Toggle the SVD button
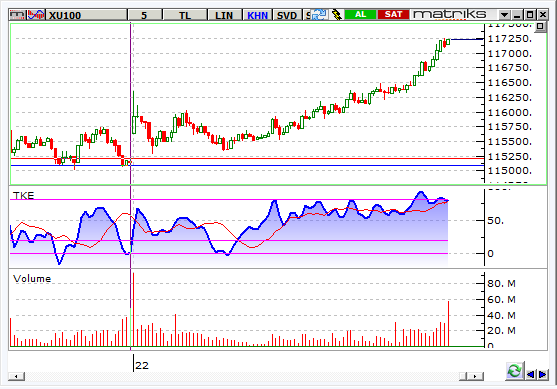 point(287,15)
